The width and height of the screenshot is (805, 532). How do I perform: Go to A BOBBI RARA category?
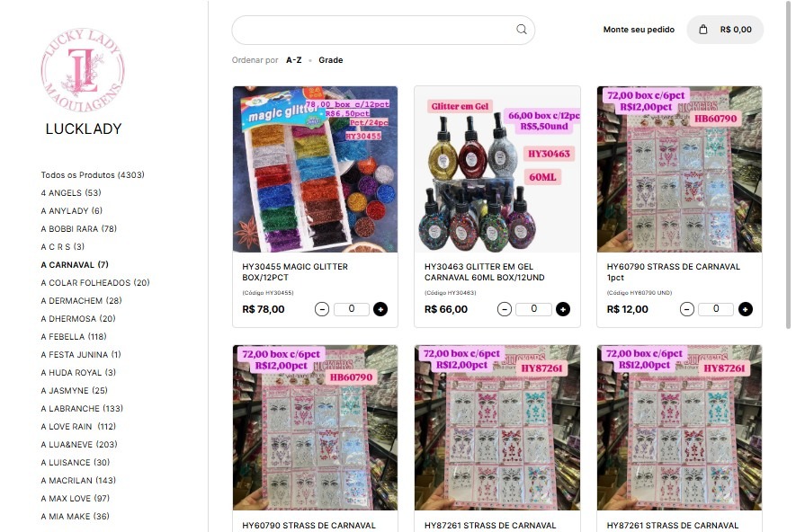coord(78,229)
